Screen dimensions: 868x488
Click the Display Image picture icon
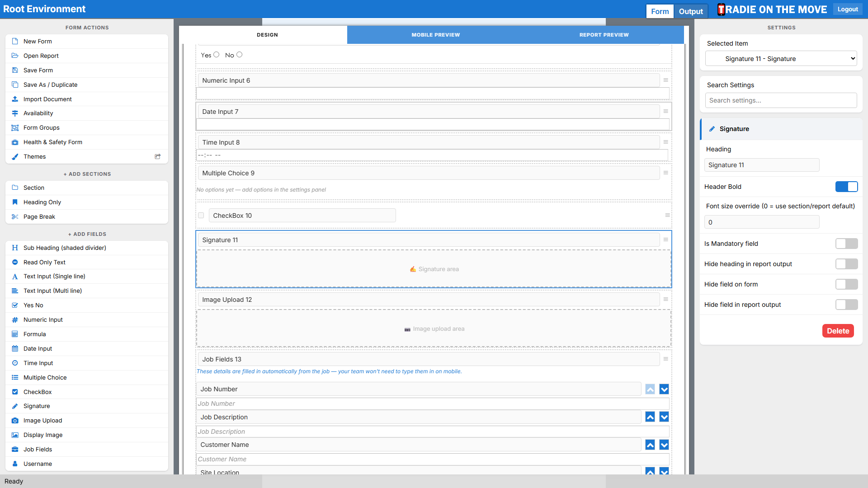click(15, 435)
